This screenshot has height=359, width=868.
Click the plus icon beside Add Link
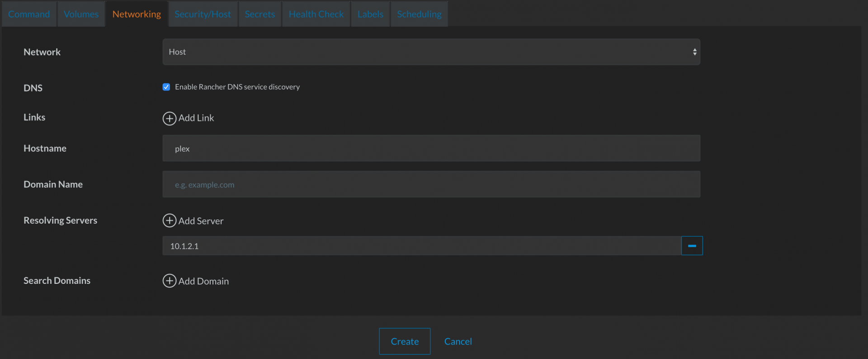(169, 118)
